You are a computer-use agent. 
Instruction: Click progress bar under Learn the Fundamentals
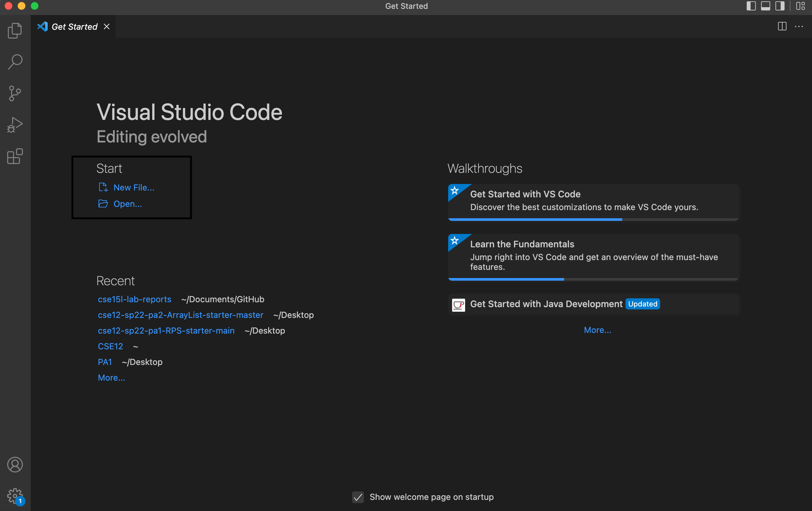[x=593, y=279]
